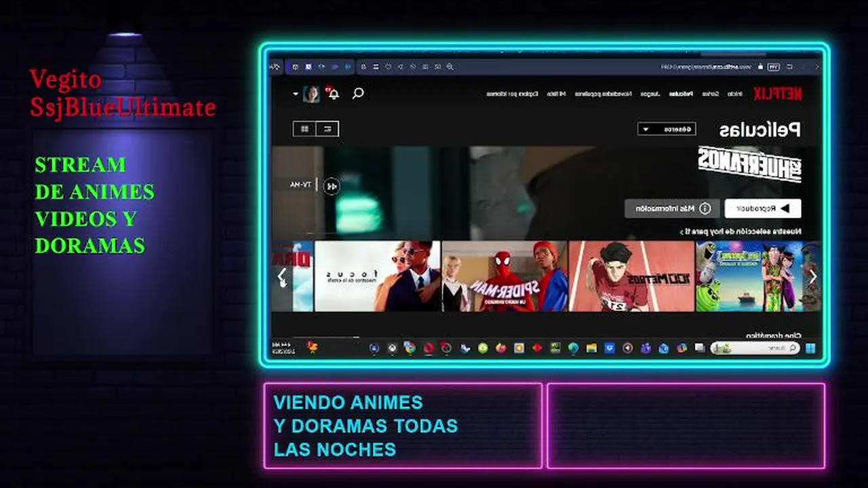
Task: Open the Juegos section
Action: point(650,94)
